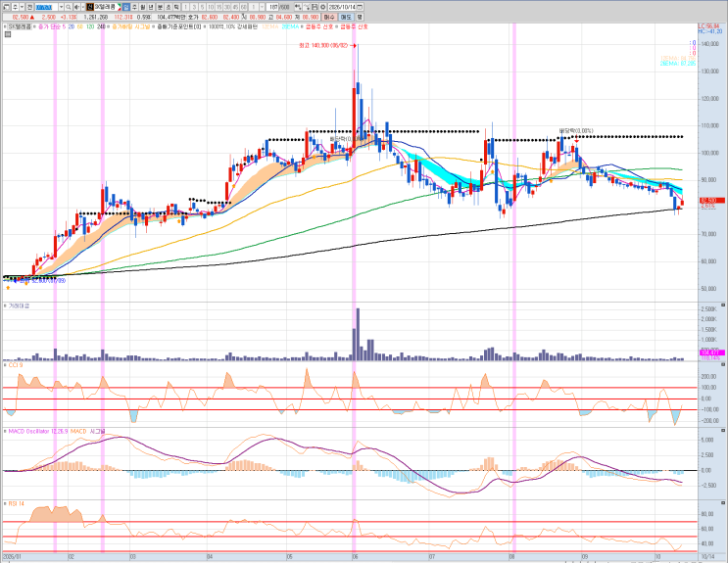Select the daily (일) period button
The height and width of the screenshot is (563, 728).
[x=125, y=7]
